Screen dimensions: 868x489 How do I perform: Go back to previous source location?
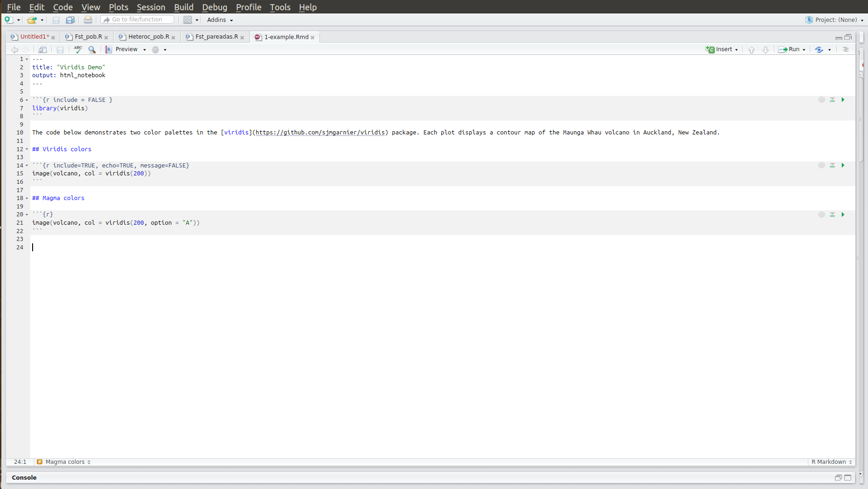14,49
